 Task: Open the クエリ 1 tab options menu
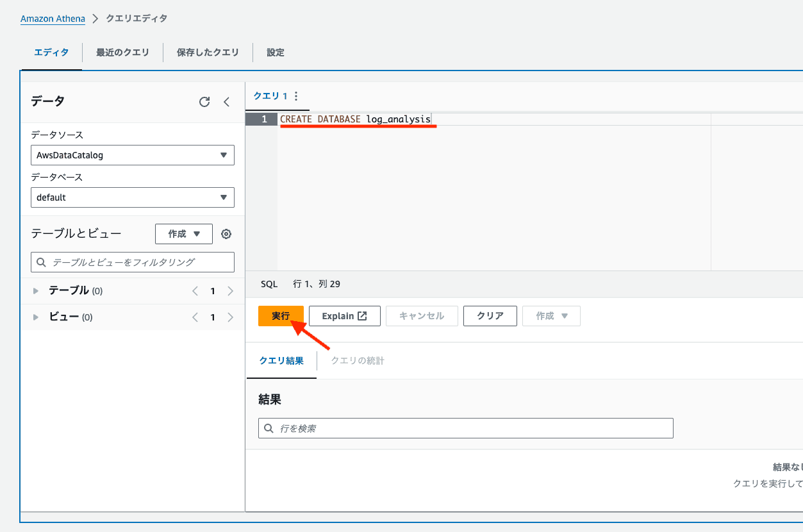click(296, 96)
